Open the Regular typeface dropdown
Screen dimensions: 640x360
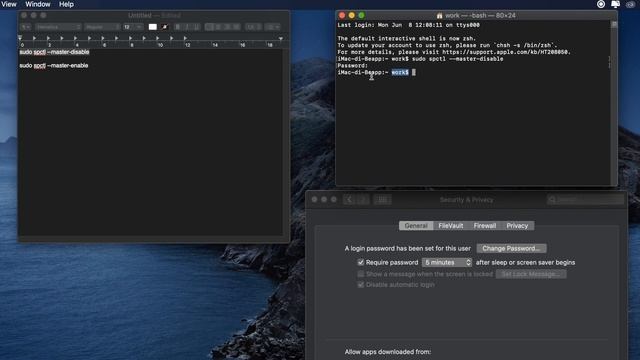tap(102, 27)
